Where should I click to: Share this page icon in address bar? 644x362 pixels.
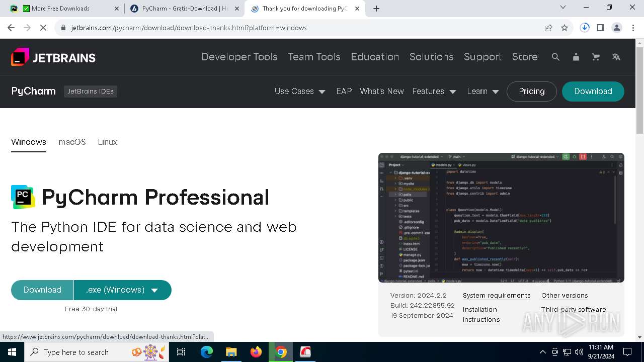[x=548, y=28]
